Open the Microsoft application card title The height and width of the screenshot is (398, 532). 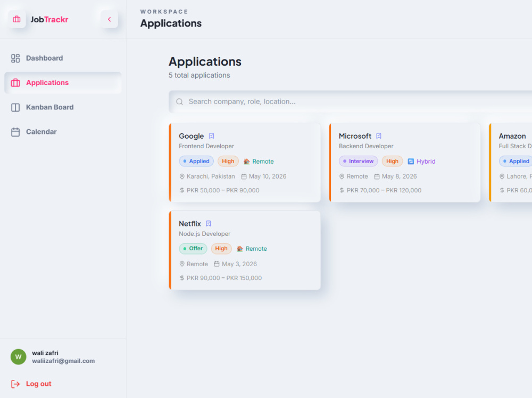pyautogui.click(x=355, y=136)
